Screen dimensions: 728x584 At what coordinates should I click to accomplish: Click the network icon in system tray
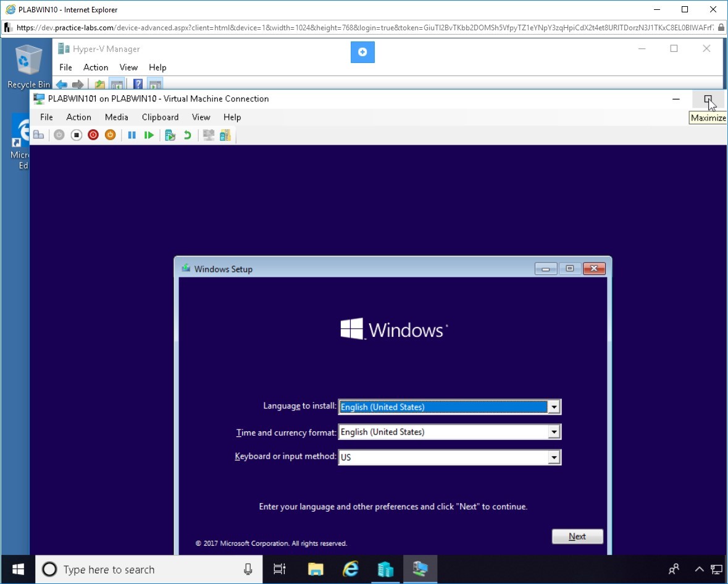click(x=717, y=569)
